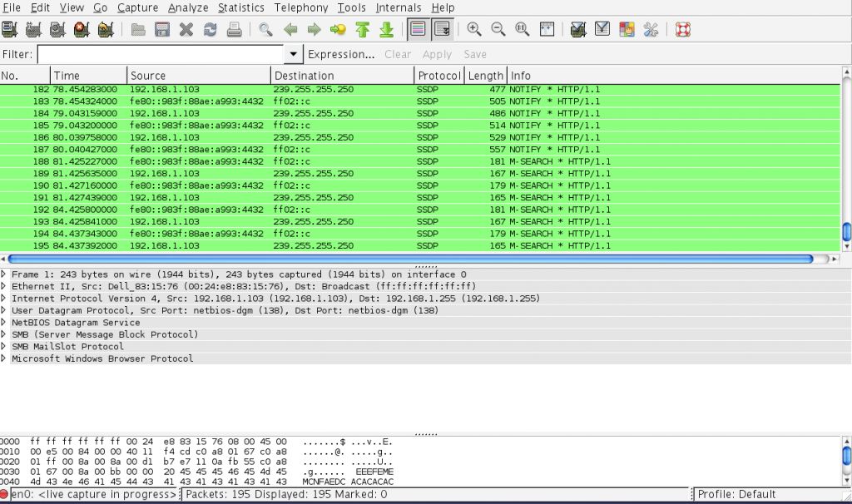Click the Profile: Default status entry

(x=736, y=494)
